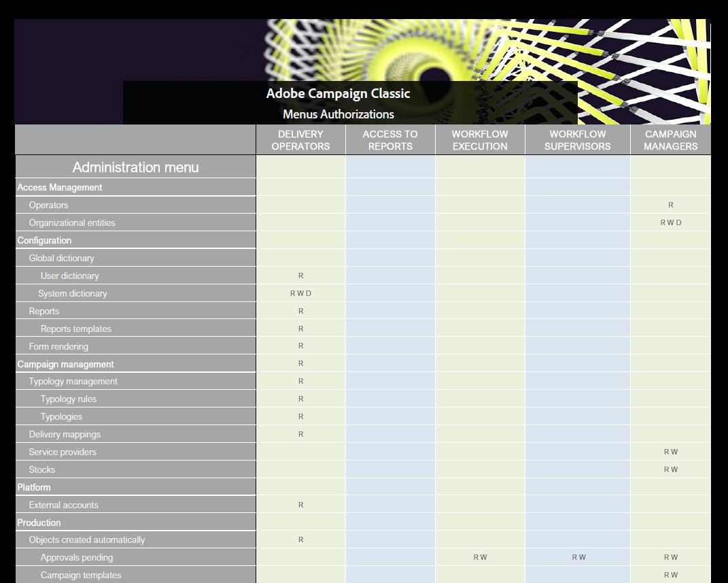
Task: Select R W in the Service providers row
Action: click(670, 452)
